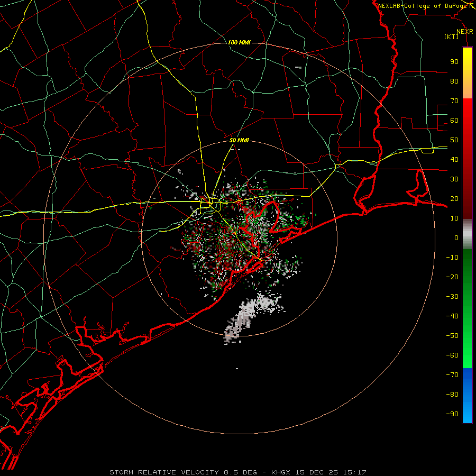
Task: Click the -40 scale value
Action: (x=452, y=316)
